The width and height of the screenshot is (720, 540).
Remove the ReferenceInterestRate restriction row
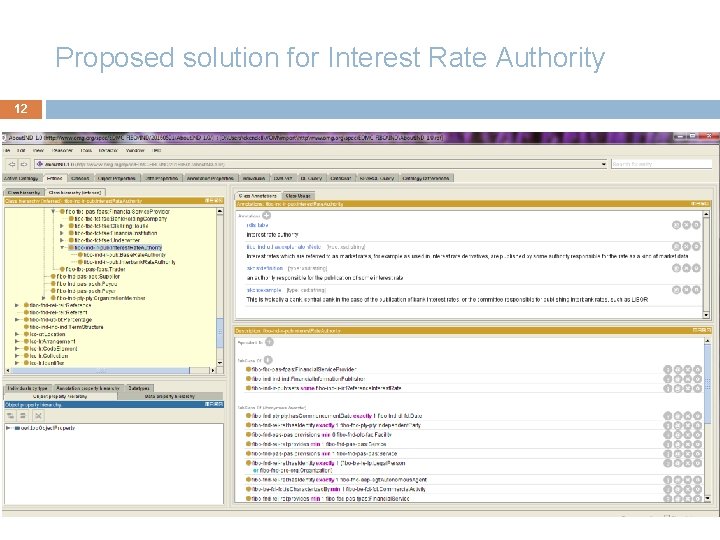(x=688, y=388)
